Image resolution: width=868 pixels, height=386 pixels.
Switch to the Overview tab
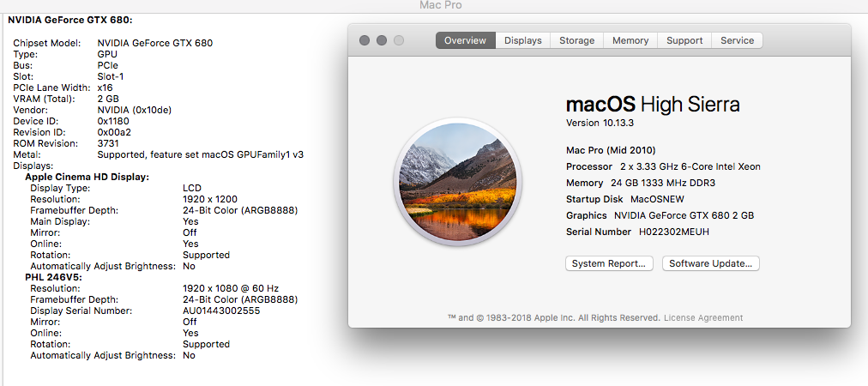coord(465,40)
